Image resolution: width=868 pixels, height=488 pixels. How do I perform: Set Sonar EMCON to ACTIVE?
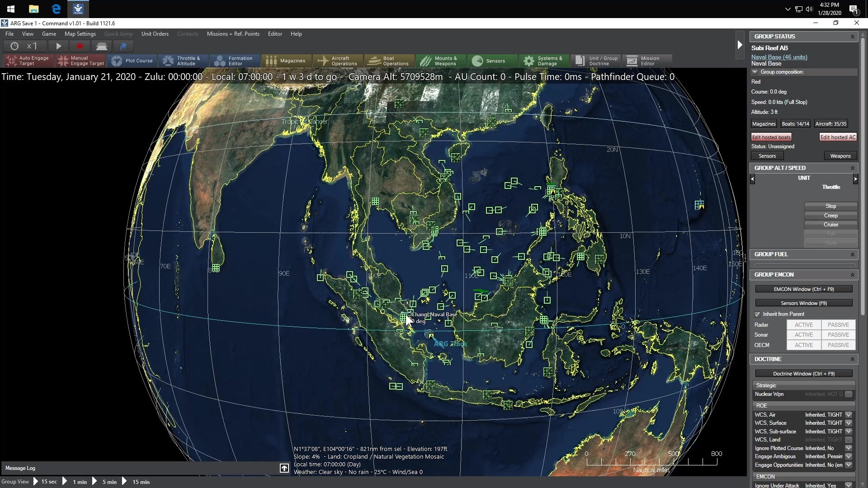(804, 335)
